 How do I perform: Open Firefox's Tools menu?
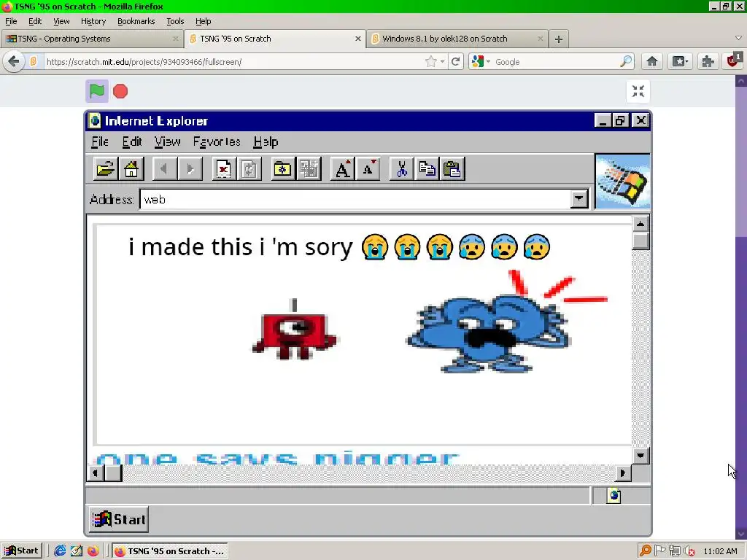175,21
